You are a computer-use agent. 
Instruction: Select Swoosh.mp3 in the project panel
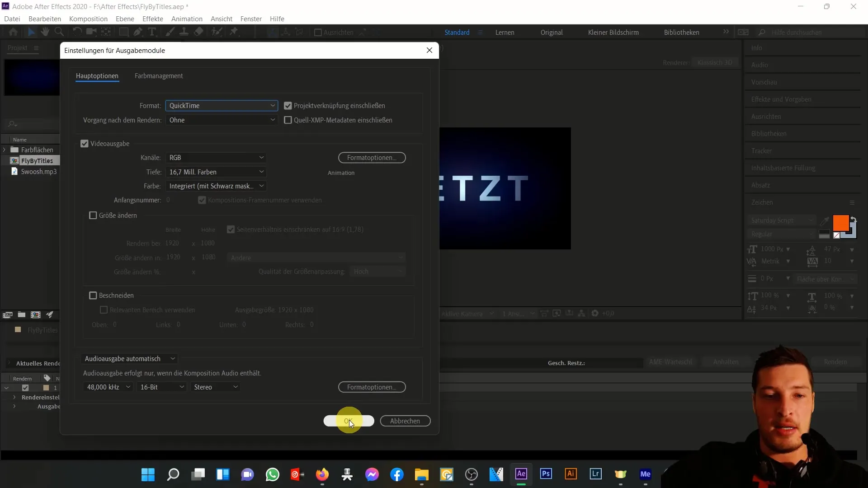coord(38,172)
